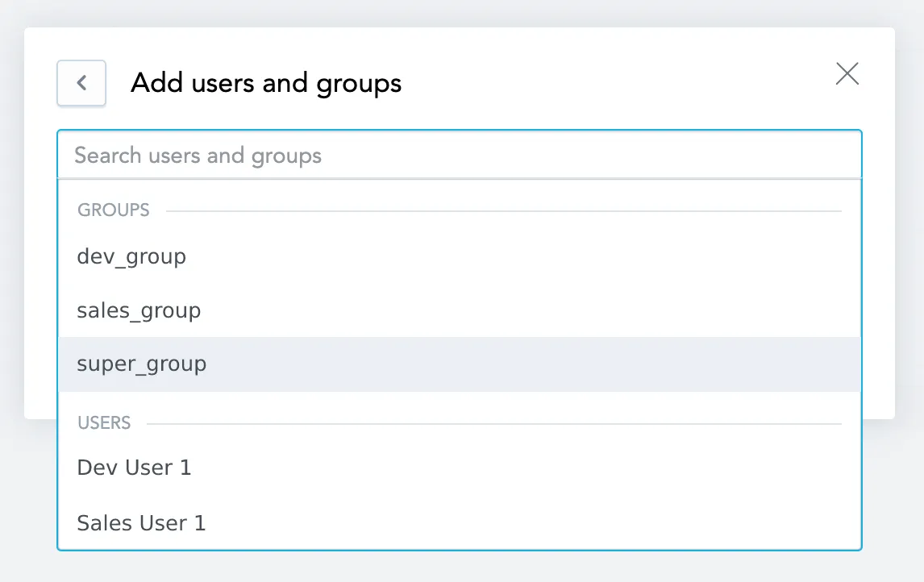The width and height of the screenshot is (924, 582).
Task: Click the Add users and groups title
Action: pos(266,83)
